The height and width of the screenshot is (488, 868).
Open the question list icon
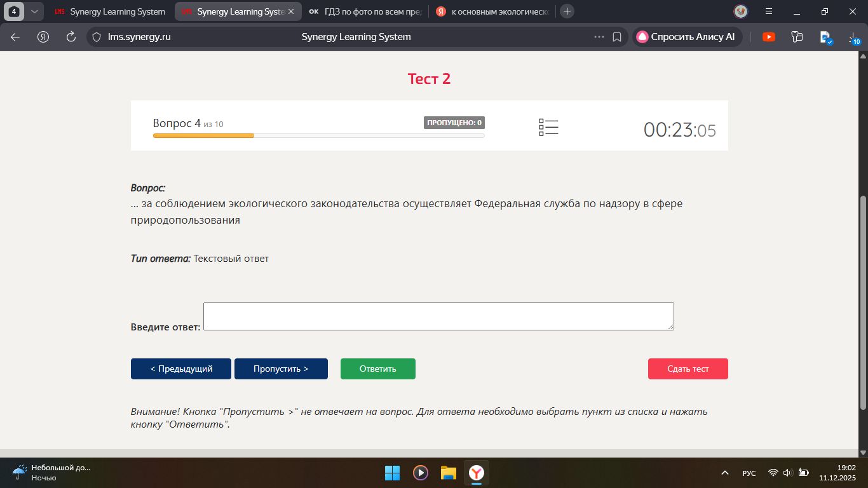[x=548, y=127]
